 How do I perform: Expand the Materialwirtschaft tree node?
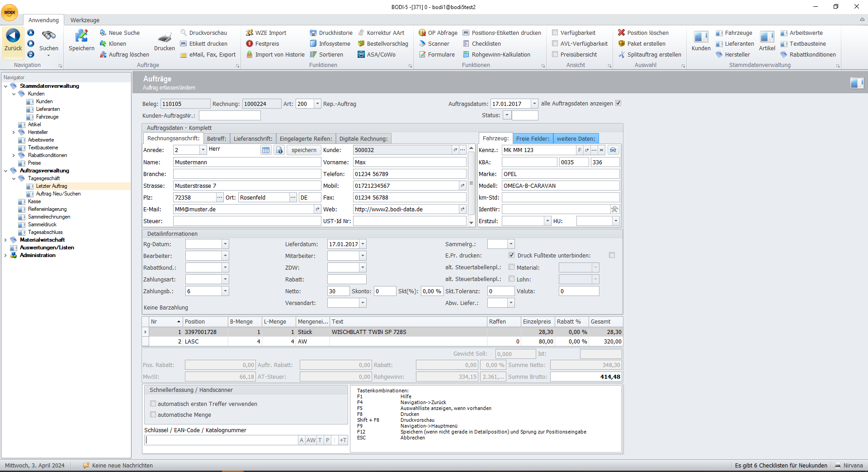click(5, 240)
